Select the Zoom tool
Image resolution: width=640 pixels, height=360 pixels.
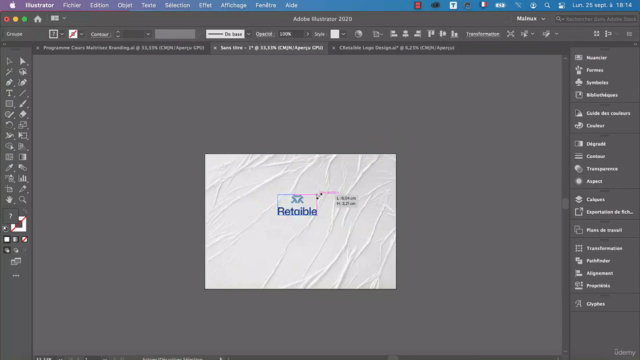[x=23, y=200]
